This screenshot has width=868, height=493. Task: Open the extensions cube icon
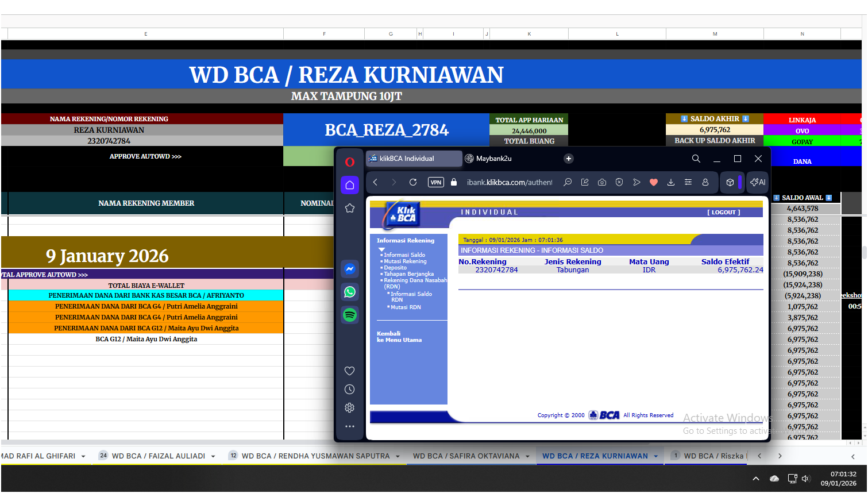tap(730, 182)
